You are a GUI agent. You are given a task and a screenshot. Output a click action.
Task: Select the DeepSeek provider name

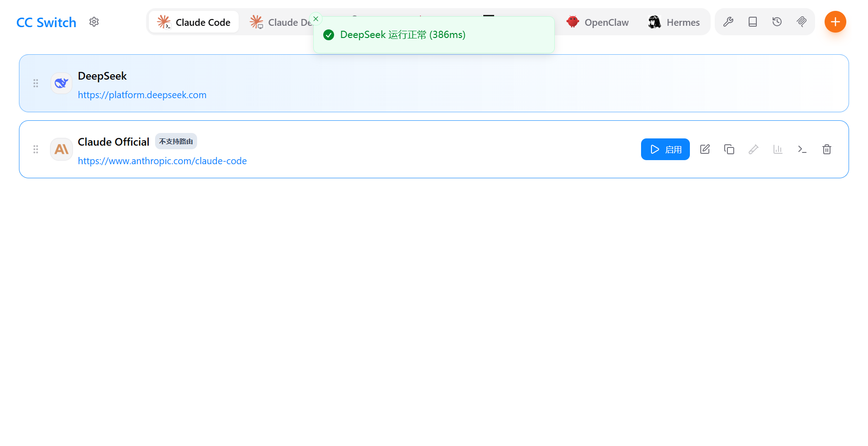pos(102,76)
